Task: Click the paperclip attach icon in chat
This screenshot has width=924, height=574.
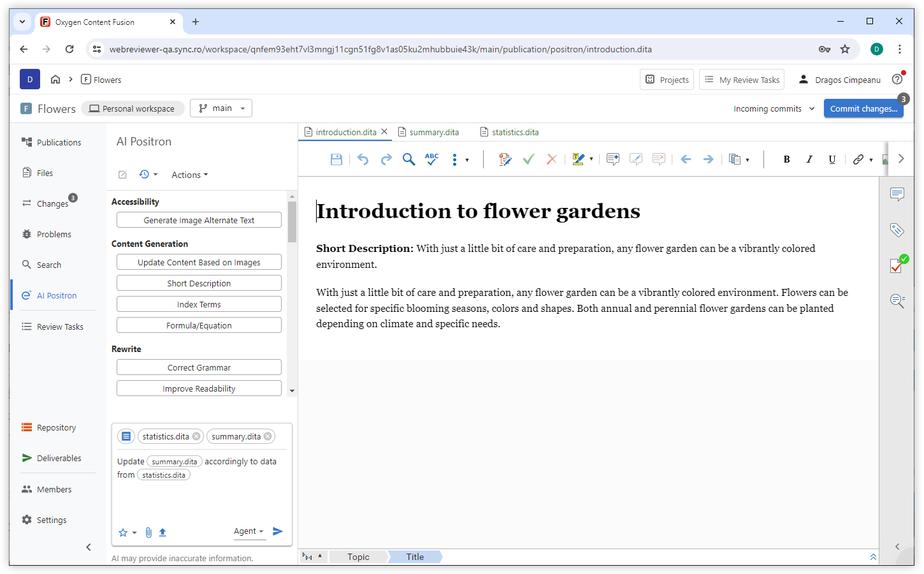Action: click(x=148, y=533)
